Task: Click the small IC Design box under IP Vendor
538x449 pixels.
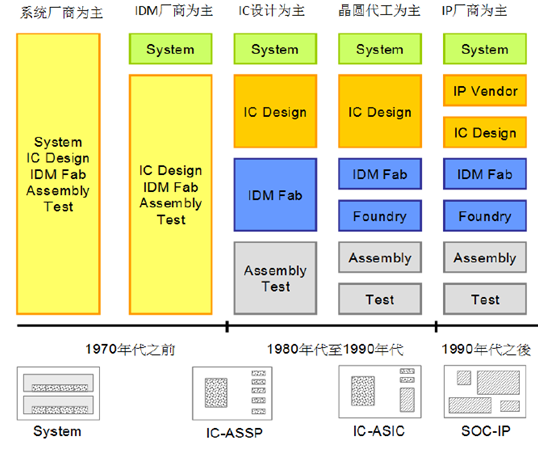Action: [x=485, y=132]
